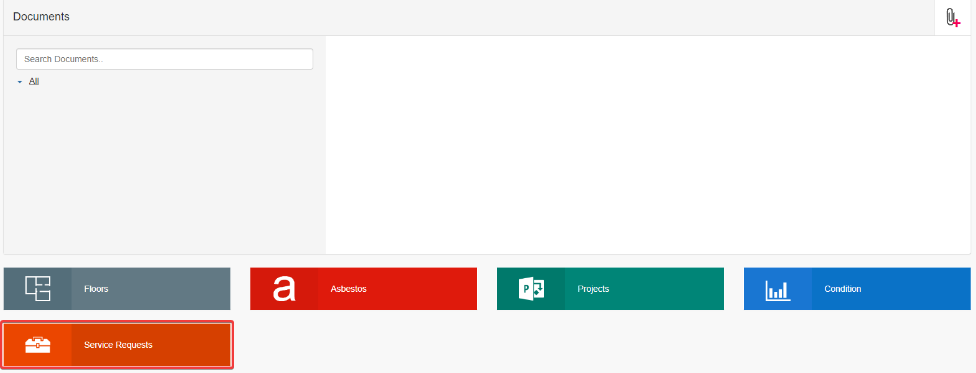The width and height of the screenshot is (976, 373).
Task: Click the paperclip add-document icon
Action: click(952, 17)
